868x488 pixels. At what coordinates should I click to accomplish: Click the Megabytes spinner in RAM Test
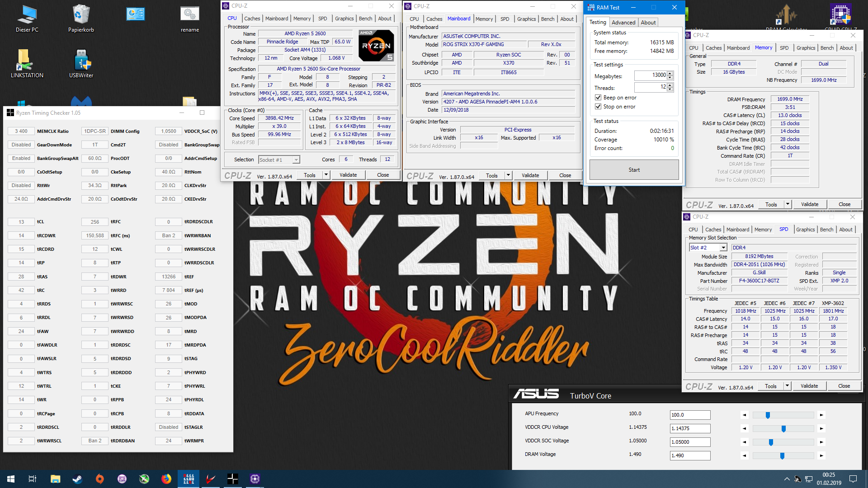[670, 75]
